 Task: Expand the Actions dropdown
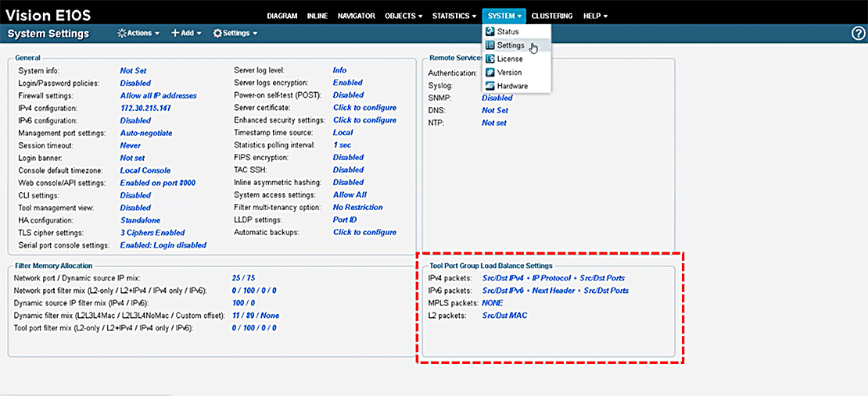[x=138, y=34]
